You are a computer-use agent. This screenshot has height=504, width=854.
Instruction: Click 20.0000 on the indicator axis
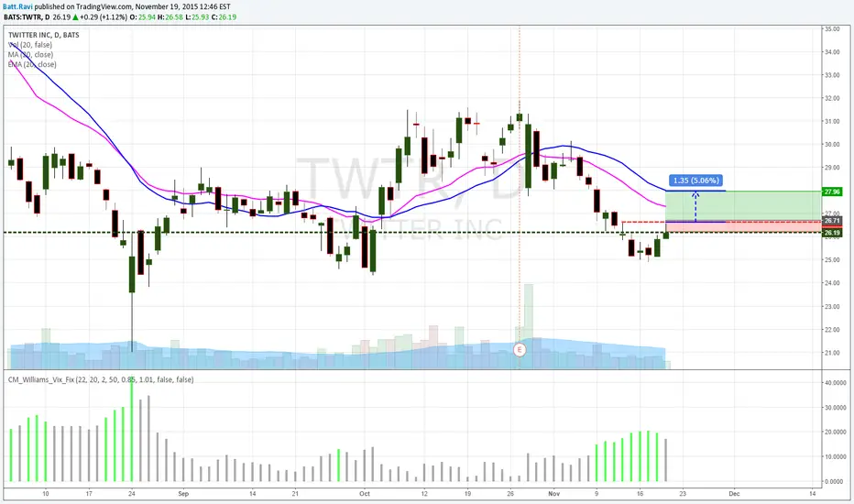pos(835,433)
